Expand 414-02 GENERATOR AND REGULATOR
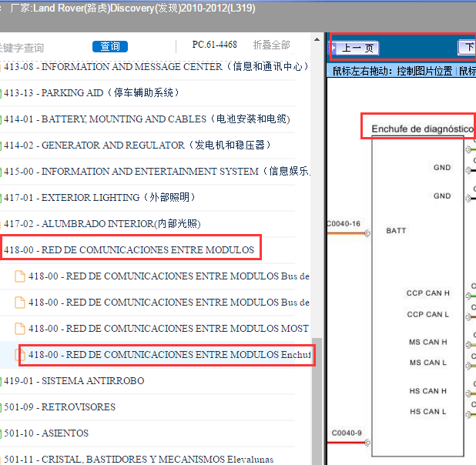 [137, 145]
